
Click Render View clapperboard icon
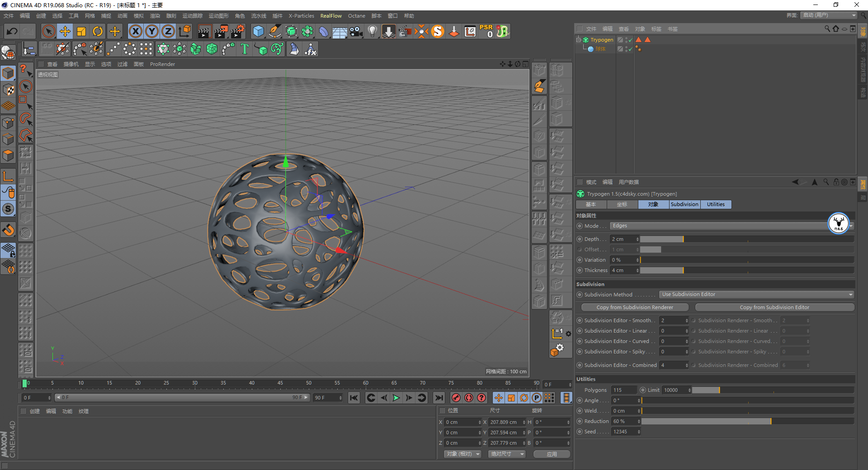click(204, 31)
